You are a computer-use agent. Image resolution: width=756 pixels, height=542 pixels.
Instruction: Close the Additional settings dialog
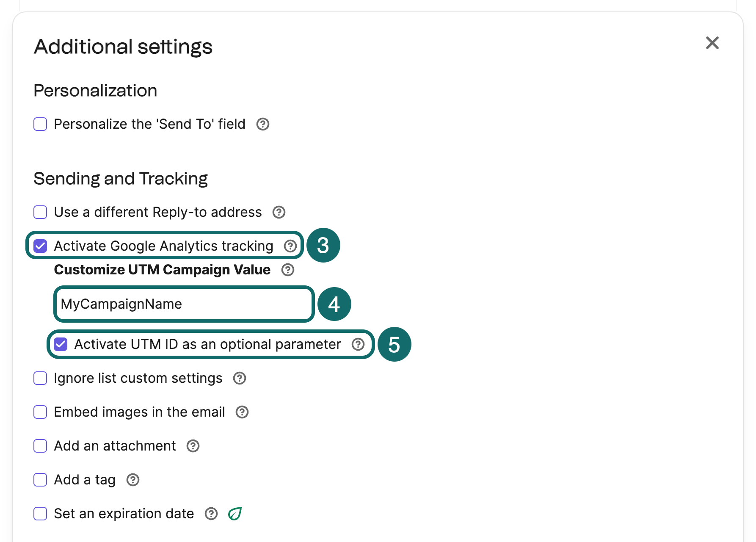click(x=712, y=43)
